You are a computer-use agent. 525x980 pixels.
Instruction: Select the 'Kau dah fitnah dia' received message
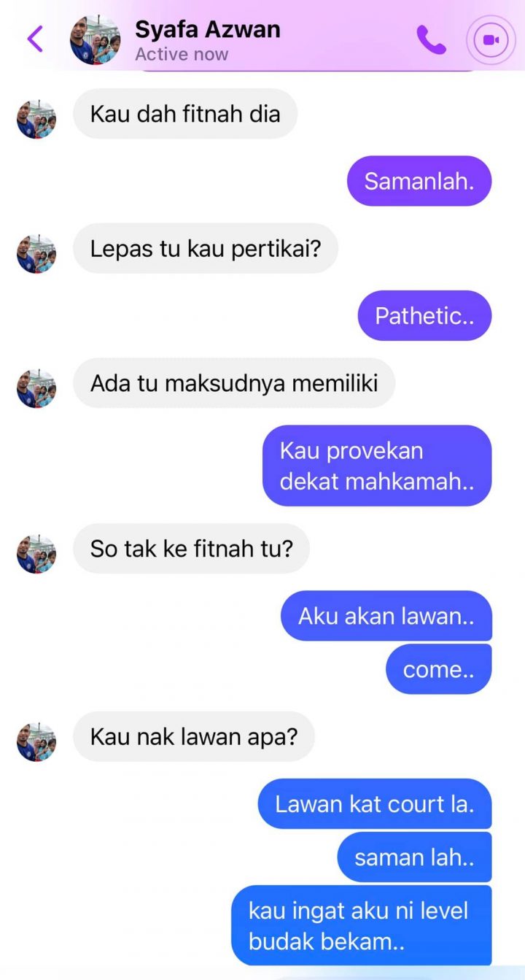click(x=185, y=114)
